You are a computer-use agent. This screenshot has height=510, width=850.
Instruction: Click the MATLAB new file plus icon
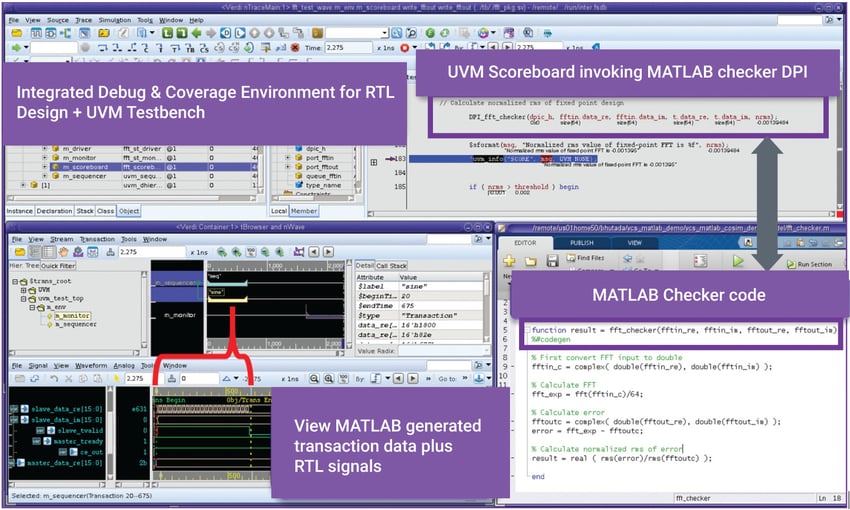click(x=508, y=261)
